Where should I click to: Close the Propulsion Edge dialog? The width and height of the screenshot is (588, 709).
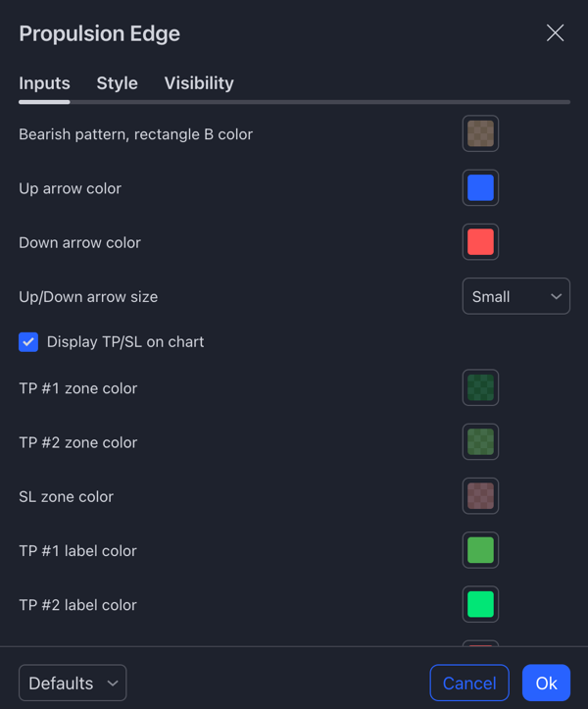click(x=555, y=33)
